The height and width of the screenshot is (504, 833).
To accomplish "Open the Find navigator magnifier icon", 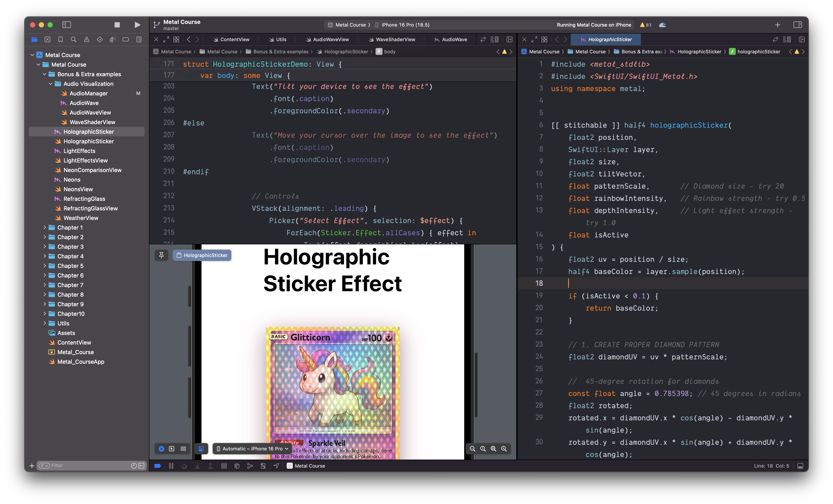I will (x=73, y=40).
